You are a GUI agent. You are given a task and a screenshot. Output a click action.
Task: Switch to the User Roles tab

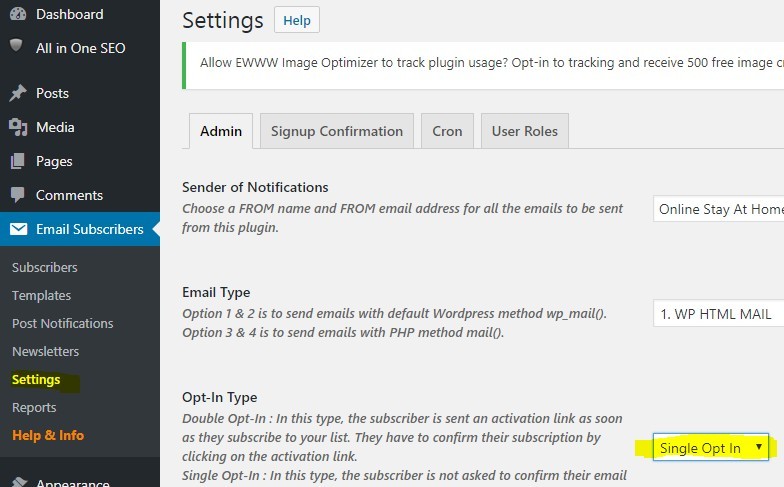[x=524, y=131]
